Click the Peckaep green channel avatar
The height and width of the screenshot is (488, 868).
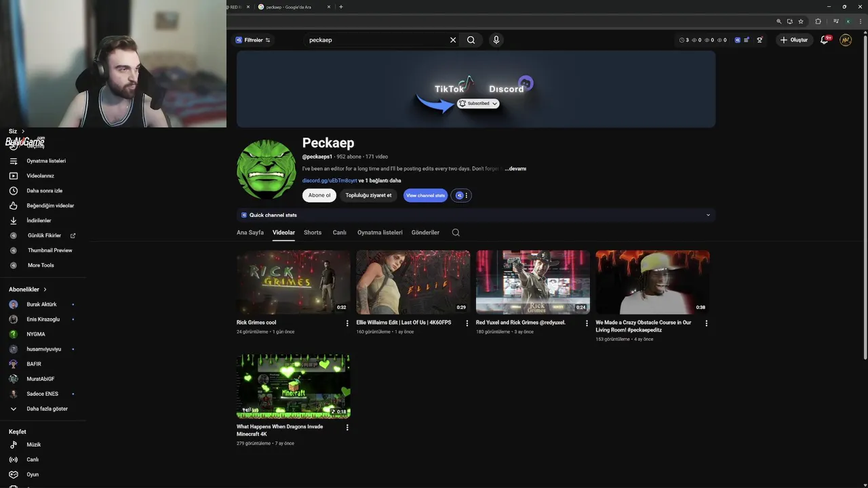pos(267,169)
